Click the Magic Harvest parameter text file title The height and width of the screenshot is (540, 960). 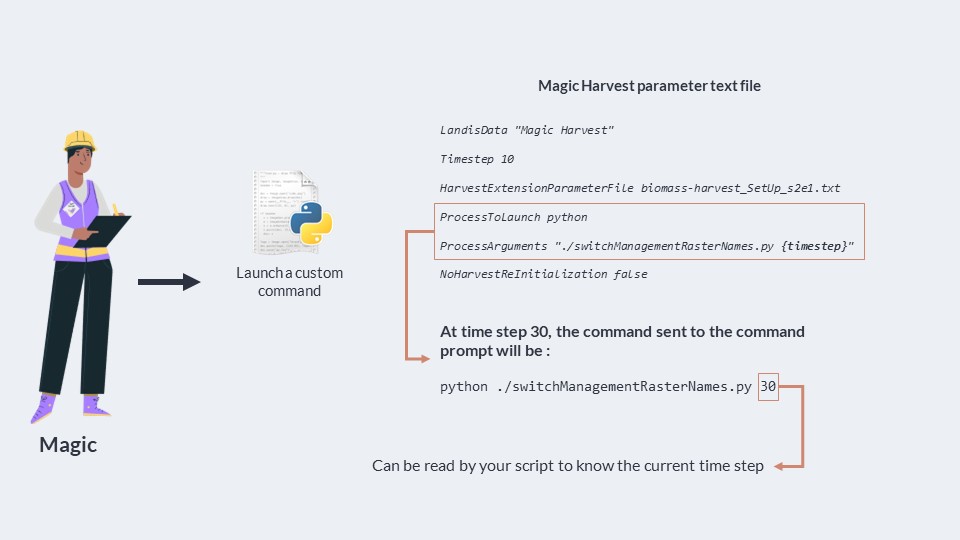tap(649, 86)
